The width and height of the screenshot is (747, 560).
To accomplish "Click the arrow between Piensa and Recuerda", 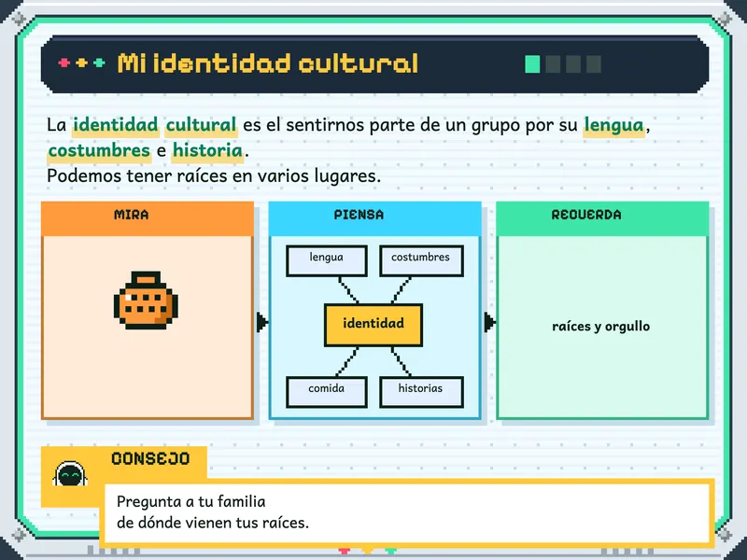I will point(489,322).
